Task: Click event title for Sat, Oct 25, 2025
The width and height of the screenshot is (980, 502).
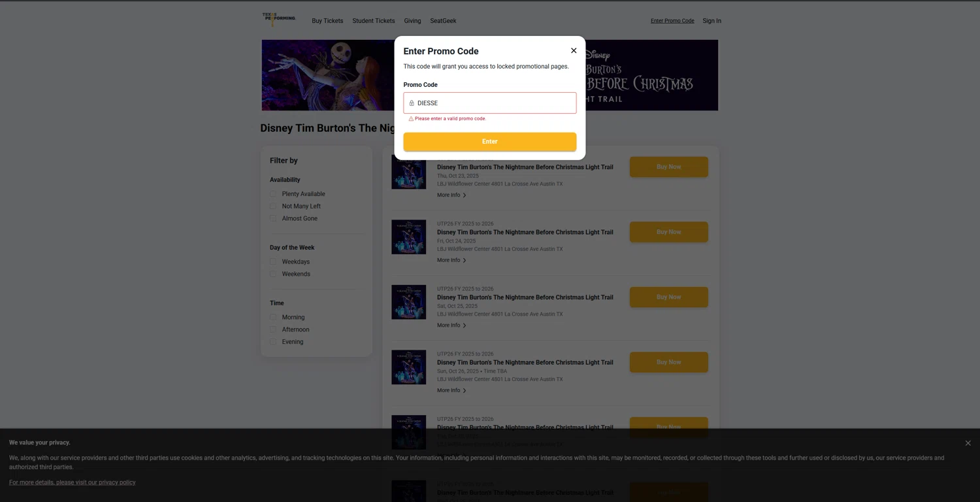Action: click(525, 297)
